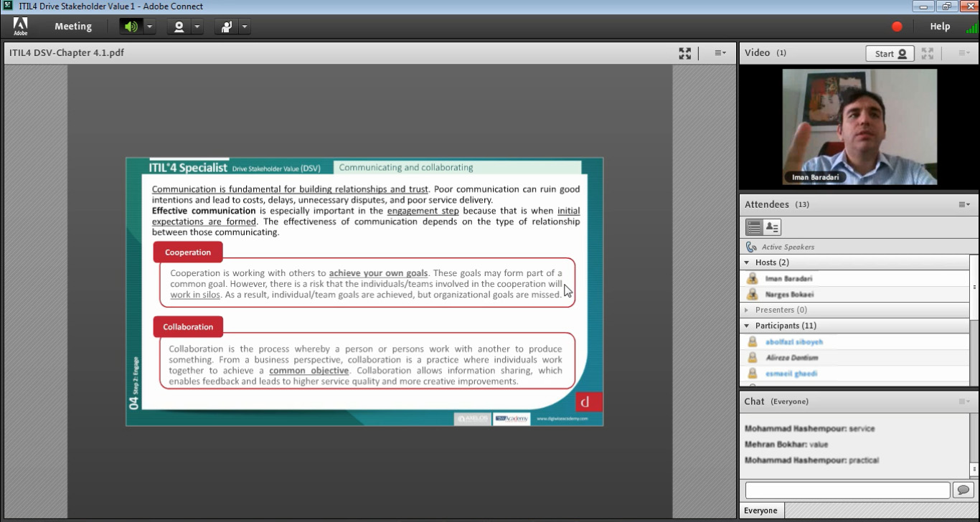Viewport: 980px width, 522px height.
Task: Open the Meeting menu
Action: [x=73, y=27]
